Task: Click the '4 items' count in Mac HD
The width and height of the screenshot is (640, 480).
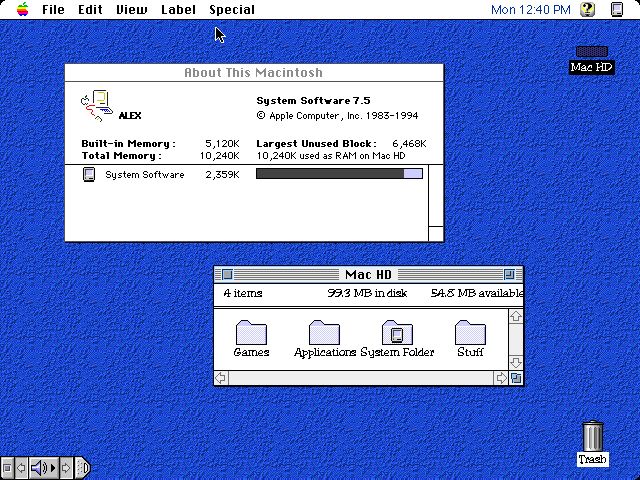Action: pyautogui.click(x=243, y=293)
